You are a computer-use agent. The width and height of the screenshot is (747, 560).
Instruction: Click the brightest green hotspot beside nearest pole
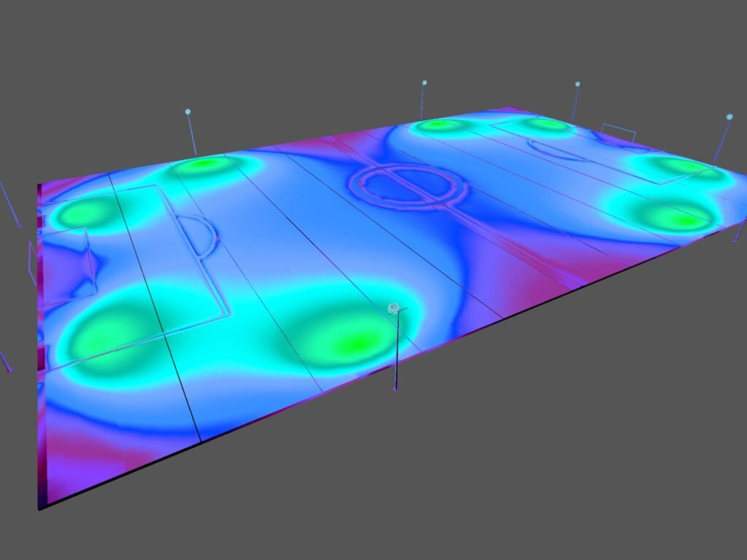[354, 341]
